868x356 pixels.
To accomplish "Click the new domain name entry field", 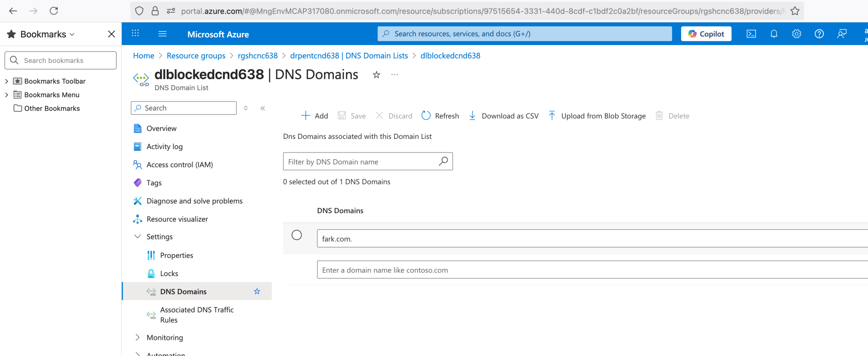I will click(592, 270).
